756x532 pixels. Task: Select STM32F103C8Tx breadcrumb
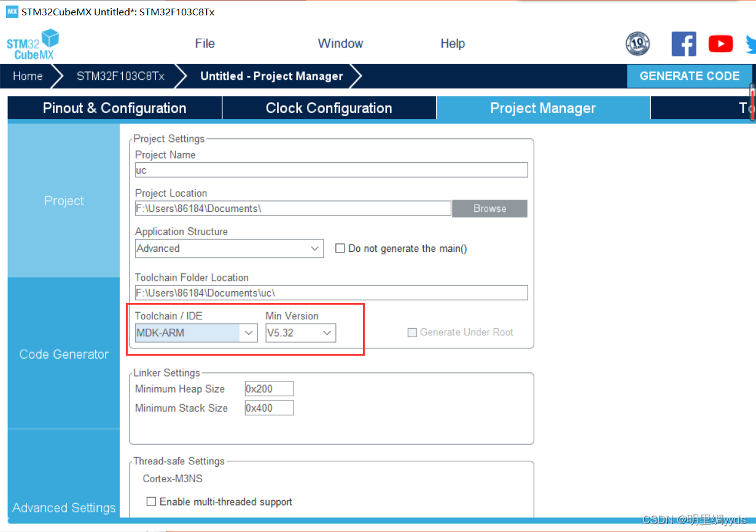(120, 76)
